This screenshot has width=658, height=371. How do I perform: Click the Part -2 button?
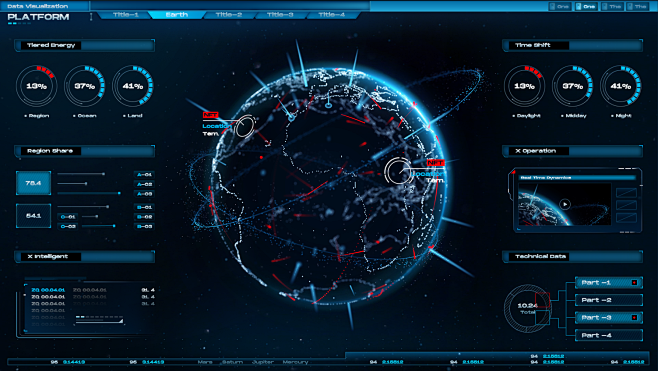(608, 300)
